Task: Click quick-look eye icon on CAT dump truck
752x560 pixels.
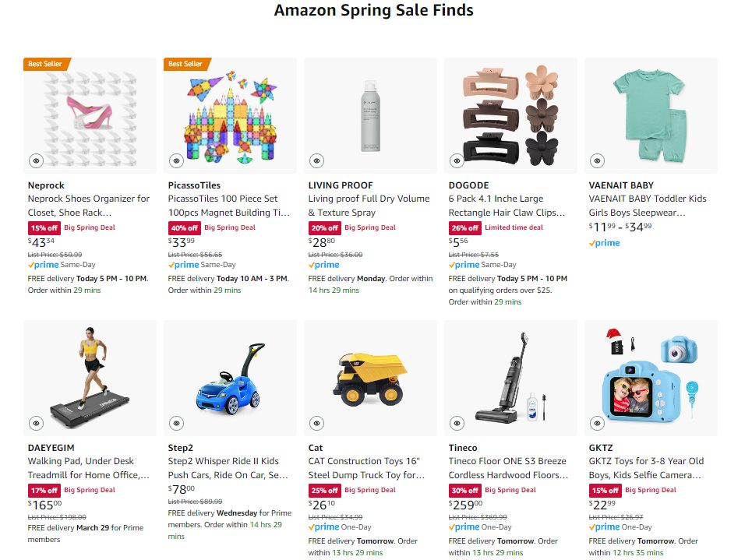Action: tap(317, 423)
